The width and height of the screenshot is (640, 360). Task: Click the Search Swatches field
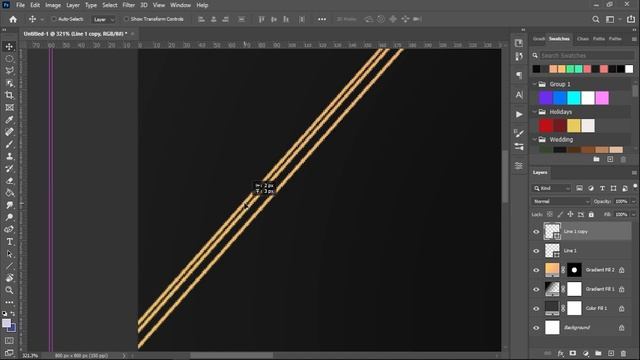[587, 56]
